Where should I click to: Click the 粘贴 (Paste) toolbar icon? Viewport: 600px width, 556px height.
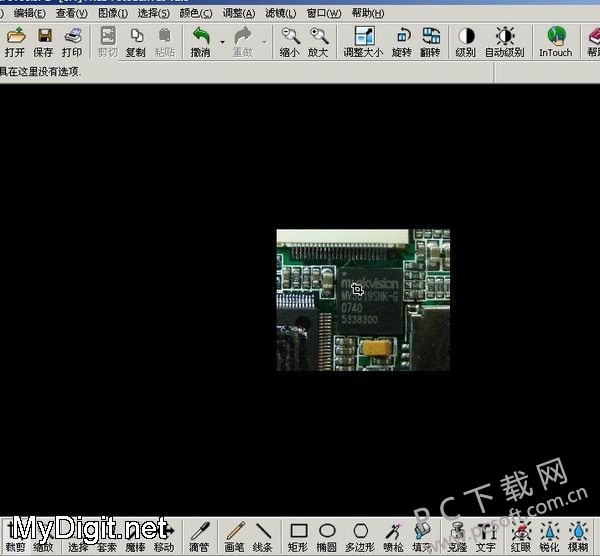point(164,36)
